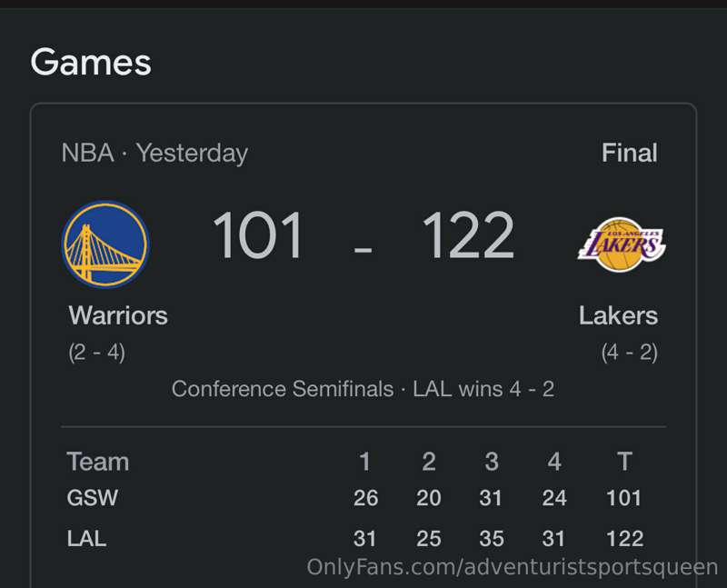Click the Los Angeles Lakers logo
Viewport: 727px width, 588px height.
(622, 244)
